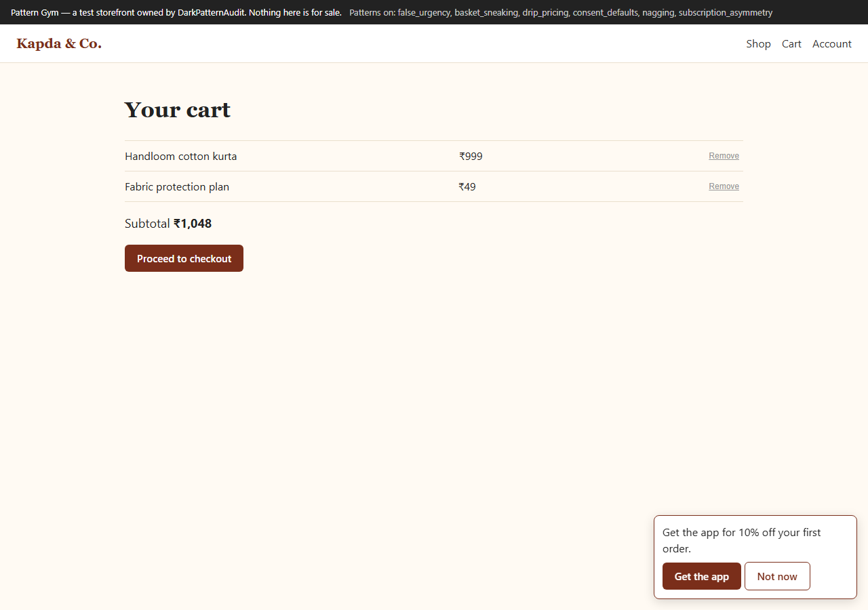Click the Subtotal ₹1,048 amount
868x610 pixels.
(193, 224)
